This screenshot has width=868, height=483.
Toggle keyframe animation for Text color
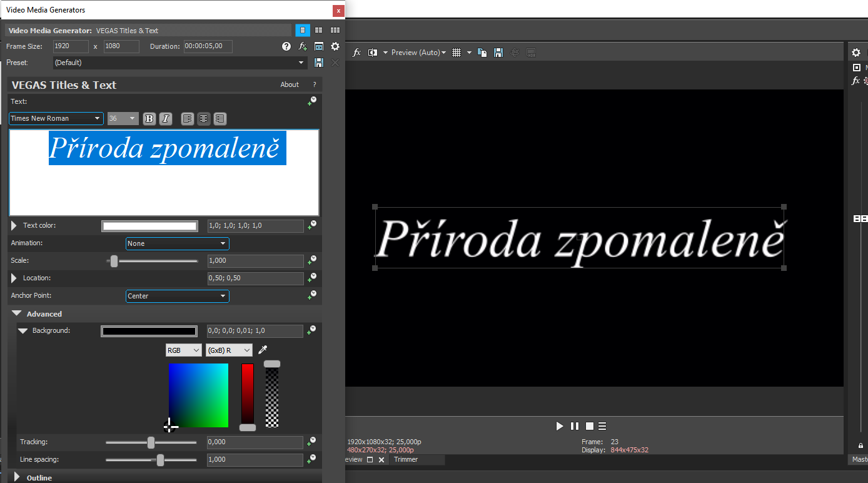coord(311,225)
